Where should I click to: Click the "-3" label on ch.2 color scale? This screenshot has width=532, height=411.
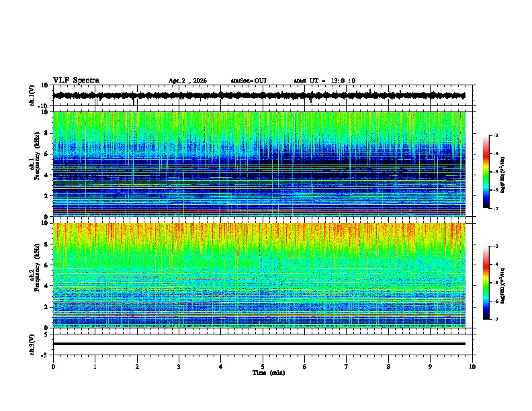495,246
